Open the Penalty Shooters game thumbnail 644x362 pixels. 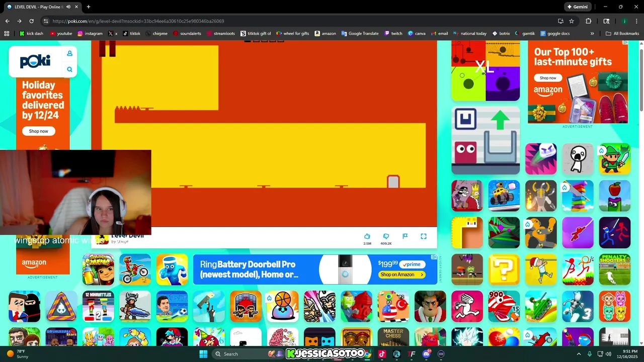click(615, 269)
